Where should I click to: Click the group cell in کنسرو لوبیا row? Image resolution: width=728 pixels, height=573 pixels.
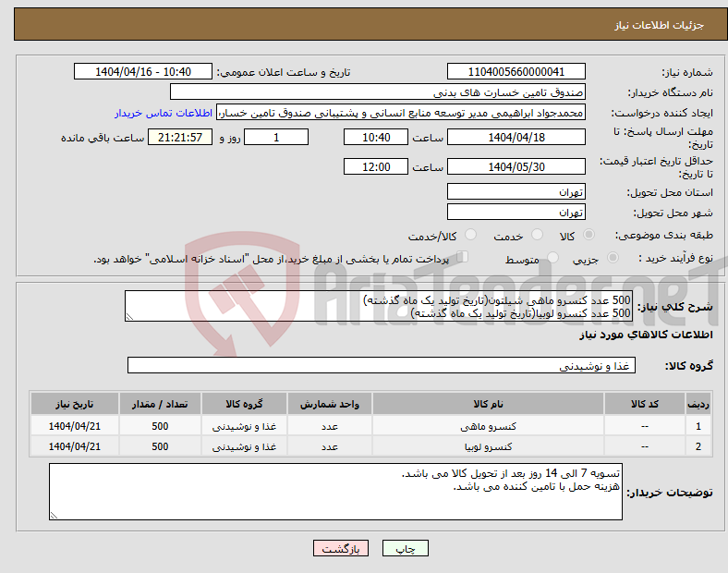[x=244, y=446]
